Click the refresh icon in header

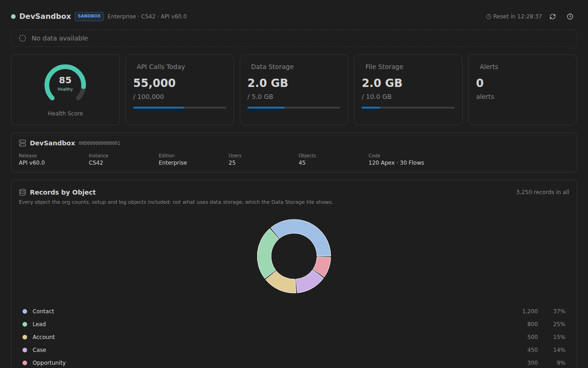point(553,17)
